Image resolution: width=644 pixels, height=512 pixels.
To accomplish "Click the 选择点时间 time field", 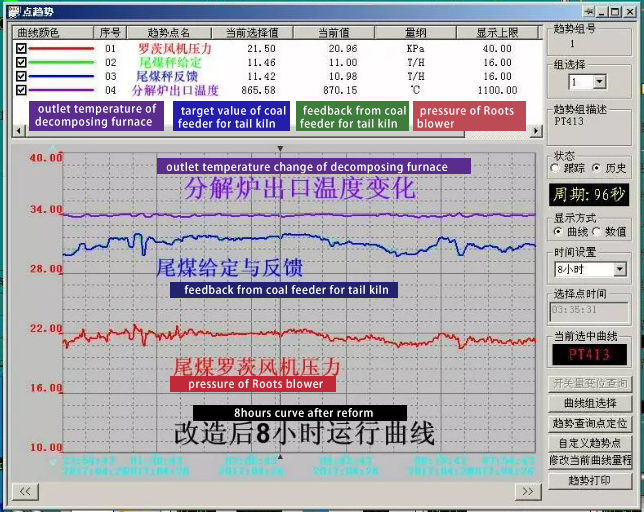I will click(x=590, y=310).
